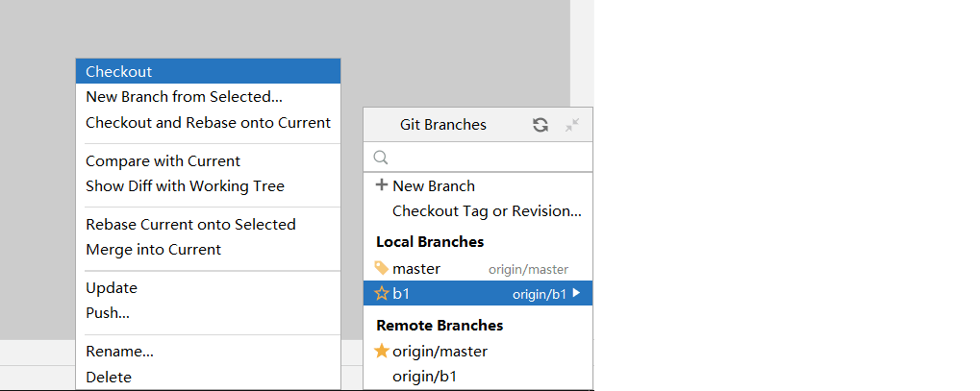Click Compare with Current

tap(163, 160)
